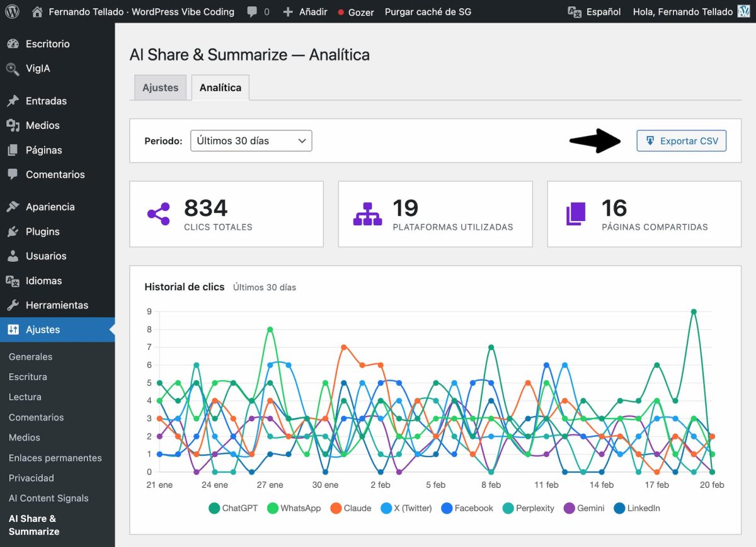The image size is (756, 547).
Task: Open the Periodo dropdown
Action: (x=251, y=141)
